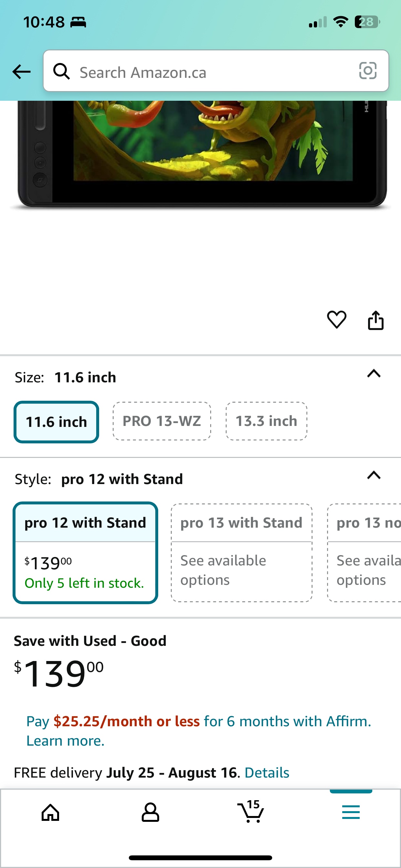Image resolution: width=401 pixels, height=868 pixels.
Task: Open Affirm Learn more link
Action: [65, 741]
